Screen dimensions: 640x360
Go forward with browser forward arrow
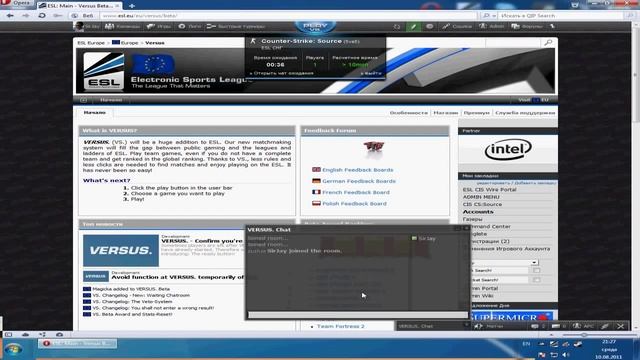click(x=25, y=16)
